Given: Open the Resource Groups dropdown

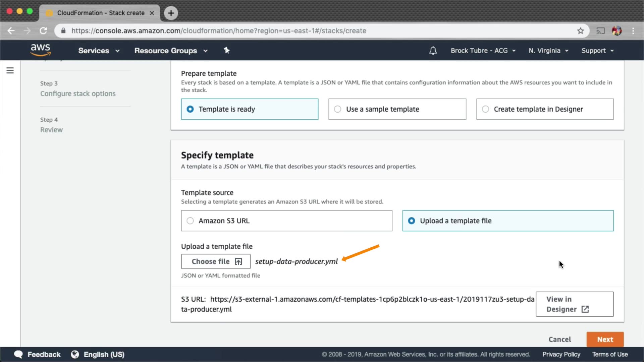Looking at the screenshot, I should tap(171, 51).
